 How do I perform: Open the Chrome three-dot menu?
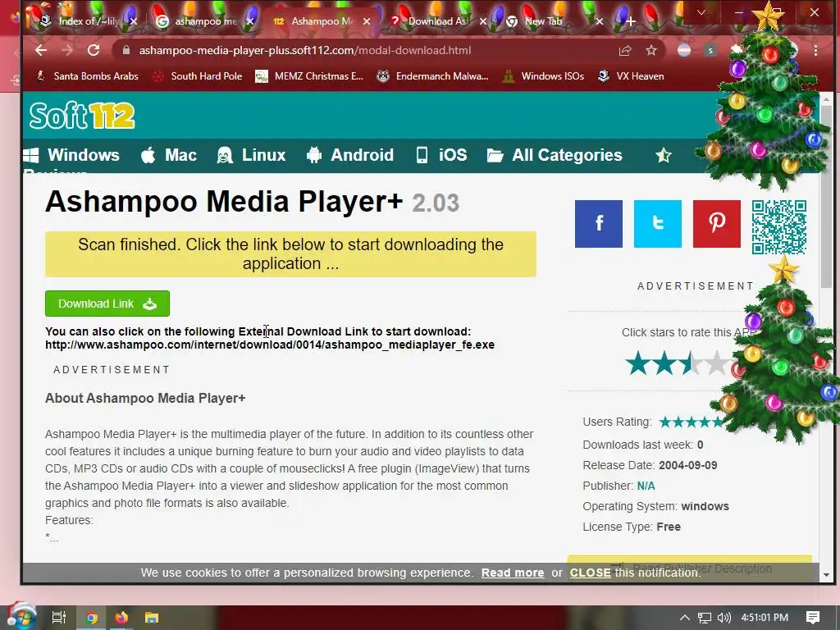click(x=815, y=50)
